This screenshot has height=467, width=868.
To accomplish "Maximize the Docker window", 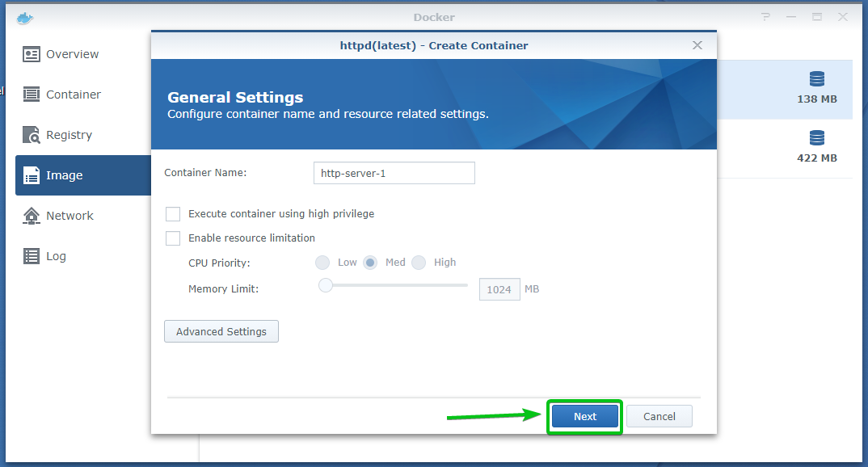I will pos(817,17).
